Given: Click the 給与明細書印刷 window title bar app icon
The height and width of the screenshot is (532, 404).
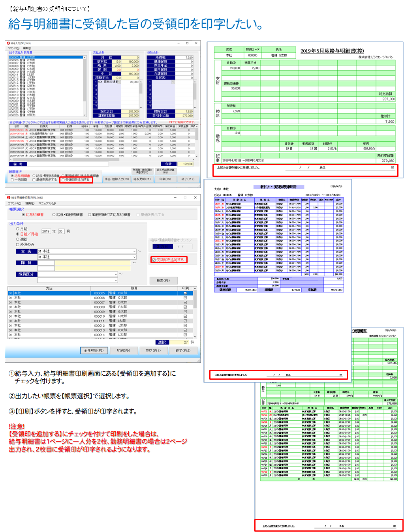Looking at the screenshot, I should (9, 197).
